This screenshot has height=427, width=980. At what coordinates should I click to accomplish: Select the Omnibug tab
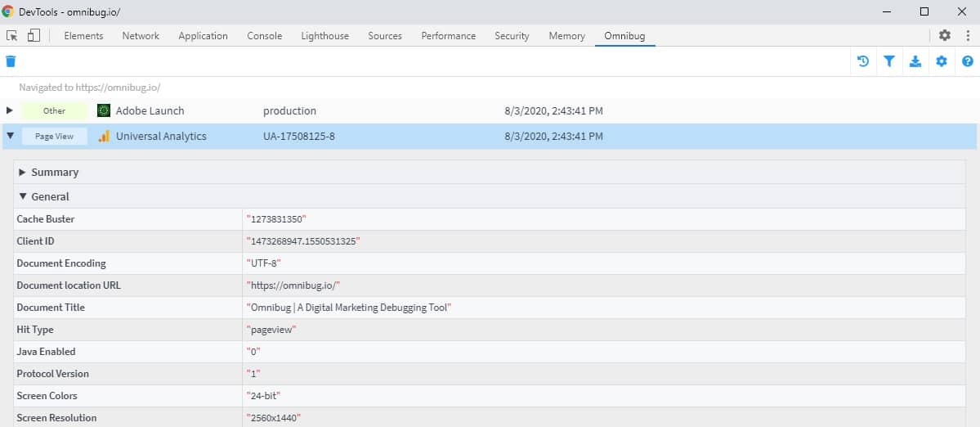624,36
